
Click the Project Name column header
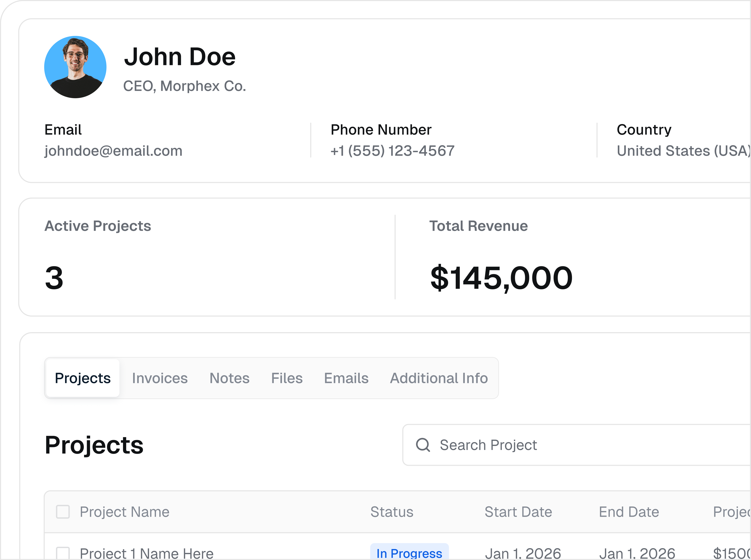tap(125, 512)
